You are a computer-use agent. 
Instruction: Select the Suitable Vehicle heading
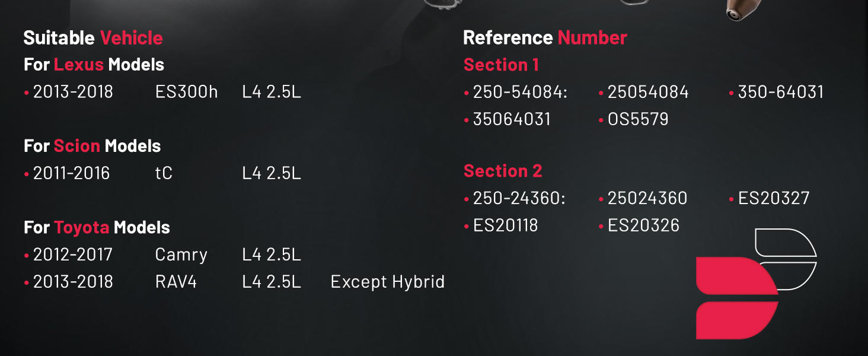[x=93, y=38]
